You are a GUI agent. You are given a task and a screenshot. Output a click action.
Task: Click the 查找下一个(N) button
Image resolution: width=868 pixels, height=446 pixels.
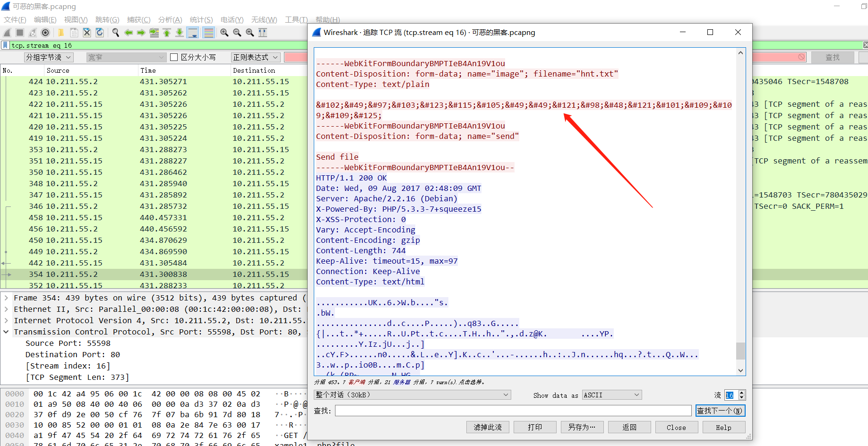pyautogui.click(x=720, y=410)
